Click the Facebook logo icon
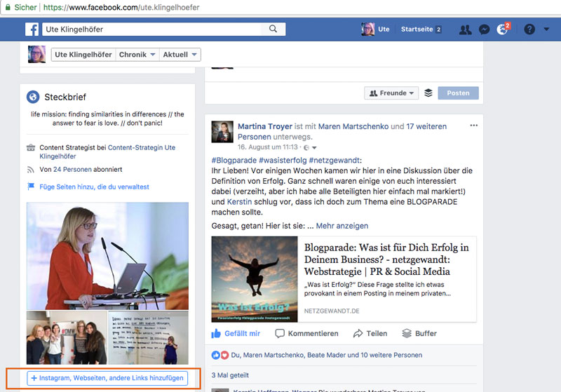Image resolution: width=561 pixels, height=392 pixels. pyautogui.click(x=32, y=29)
